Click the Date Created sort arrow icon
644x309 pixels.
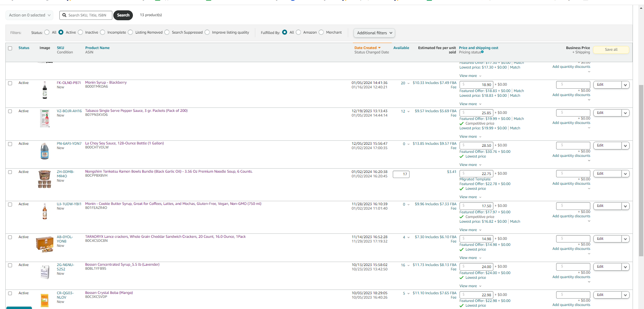[379, 48]
